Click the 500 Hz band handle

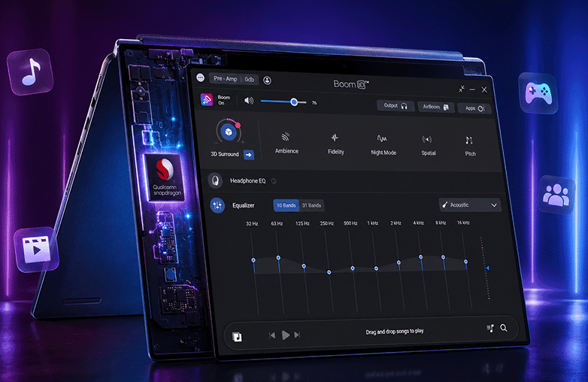[353, 268]
